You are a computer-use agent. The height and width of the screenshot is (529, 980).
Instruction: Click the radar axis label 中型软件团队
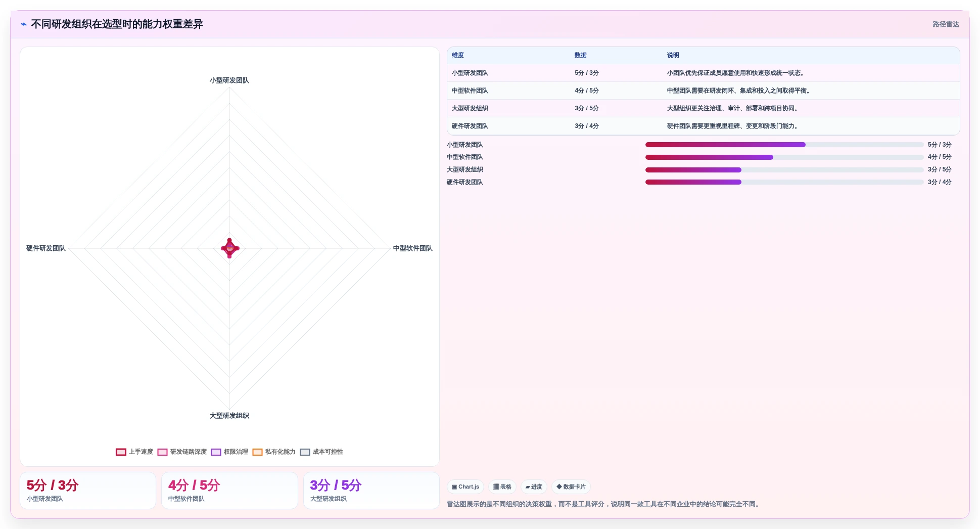(412, 248)
